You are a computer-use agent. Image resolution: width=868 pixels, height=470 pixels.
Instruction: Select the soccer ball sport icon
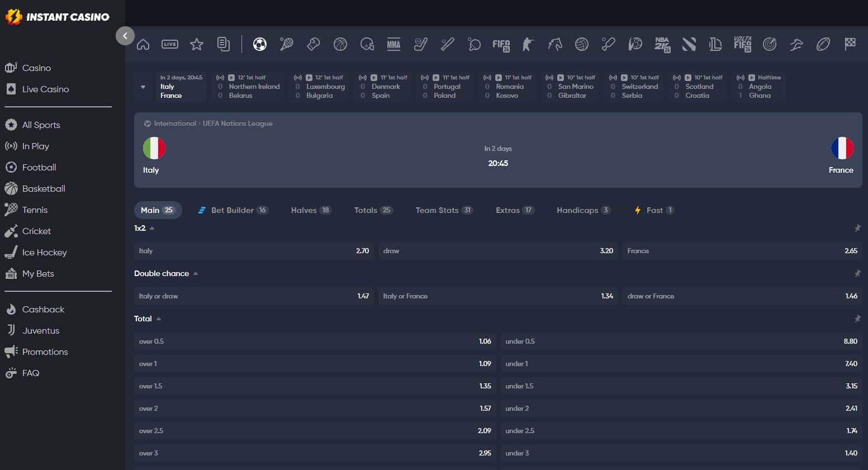[x=260, y=44]
